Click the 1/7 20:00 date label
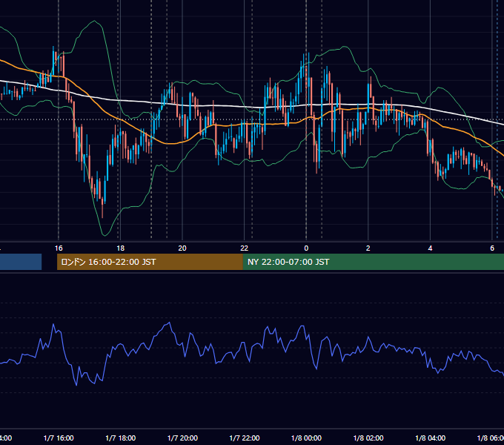The height and width of the screenshot is (445, 504). (x=182, y=438)
